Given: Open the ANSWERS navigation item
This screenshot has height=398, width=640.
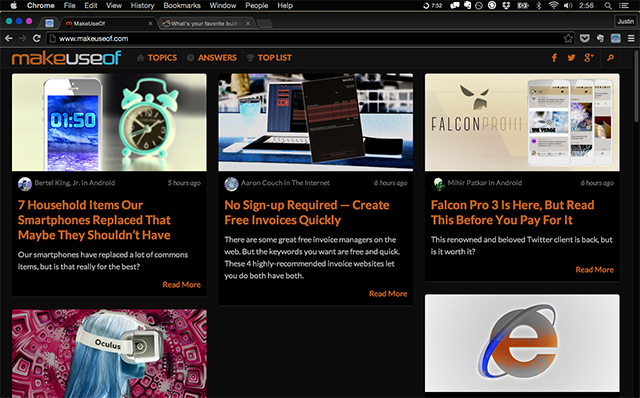Looking at the screenshot, I should pyautogui.click(x=212, y=58).
